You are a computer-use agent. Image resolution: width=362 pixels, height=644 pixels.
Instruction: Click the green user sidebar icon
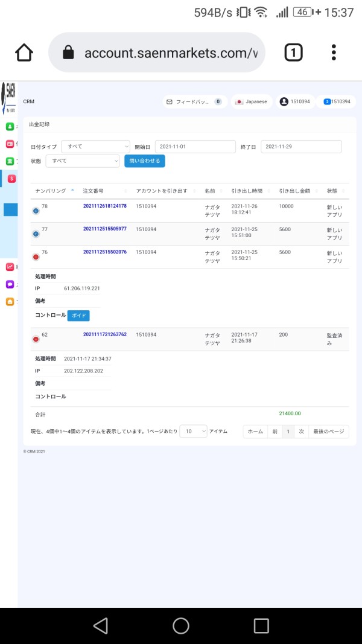(x=10, y=126)
